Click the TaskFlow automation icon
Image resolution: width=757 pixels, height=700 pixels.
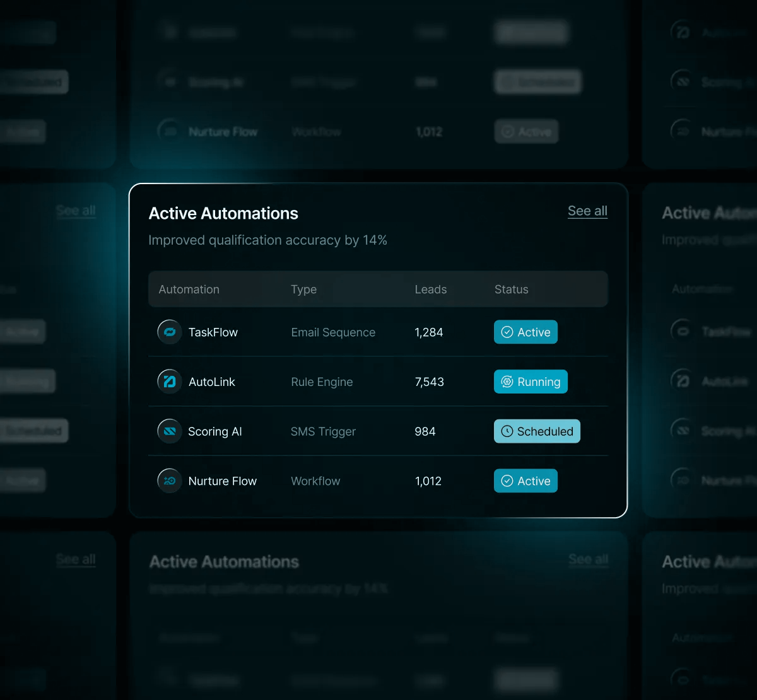(x=169, y=332)
